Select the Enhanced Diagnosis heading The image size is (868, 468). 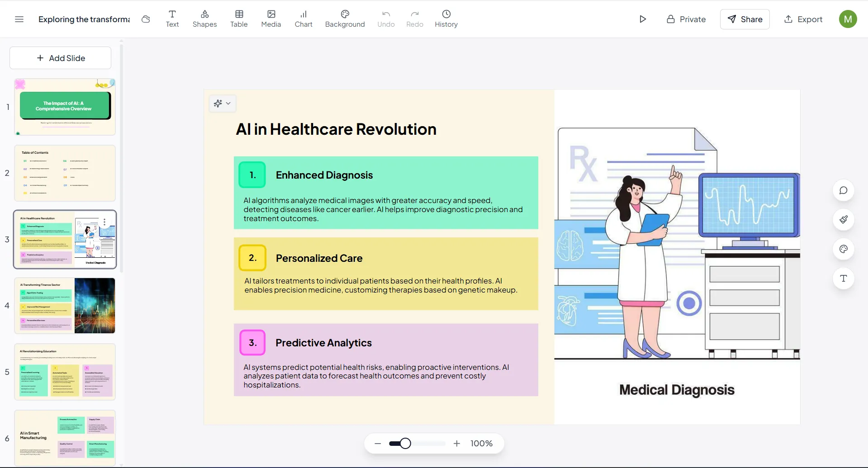[x=324, y=175]
